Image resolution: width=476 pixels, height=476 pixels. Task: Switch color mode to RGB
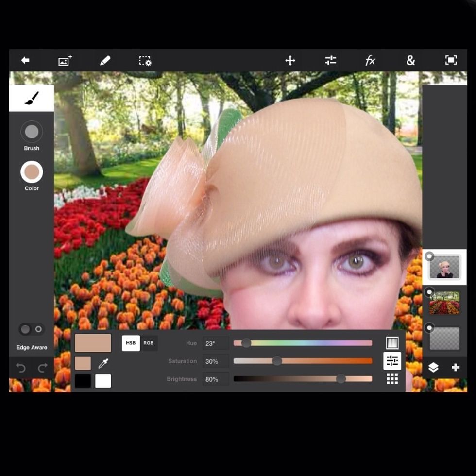click(x=149, y=343)
